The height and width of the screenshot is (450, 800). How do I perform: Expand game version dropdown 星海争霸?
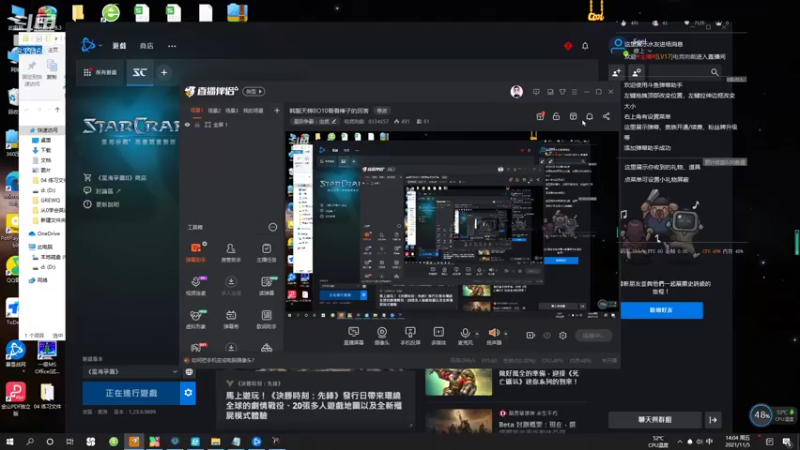[x=131, y=372]
